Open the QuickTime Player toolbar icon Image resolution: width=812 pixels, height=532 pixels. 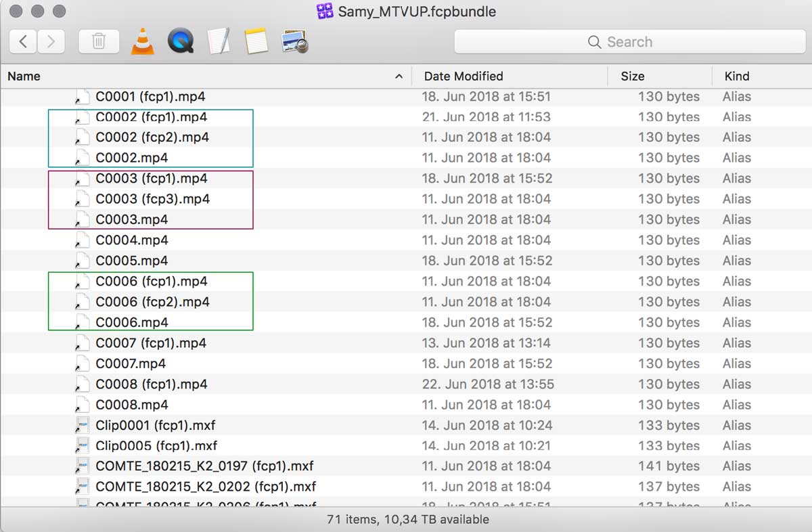181,41
